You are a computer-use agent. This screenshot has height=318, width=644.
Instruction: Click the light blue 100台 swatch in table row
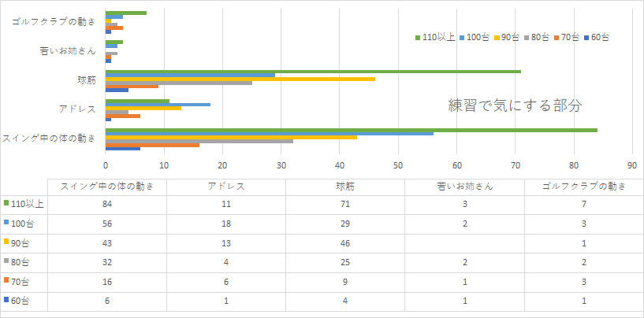[x=6, y=223]
